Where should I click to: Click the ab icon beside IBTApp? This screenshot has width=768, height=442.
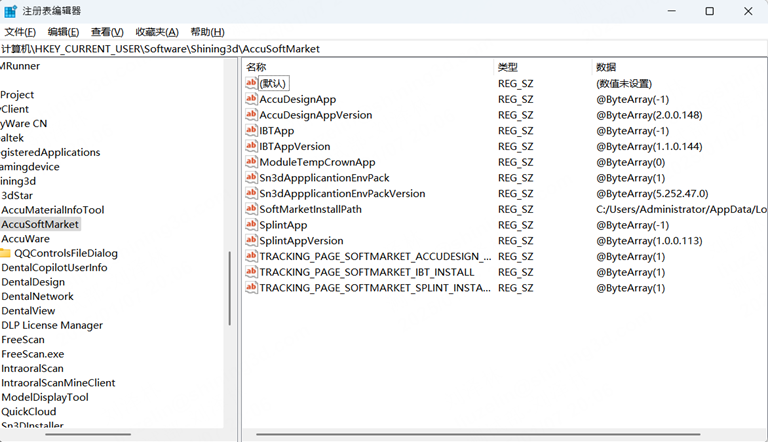pos(251,130)
